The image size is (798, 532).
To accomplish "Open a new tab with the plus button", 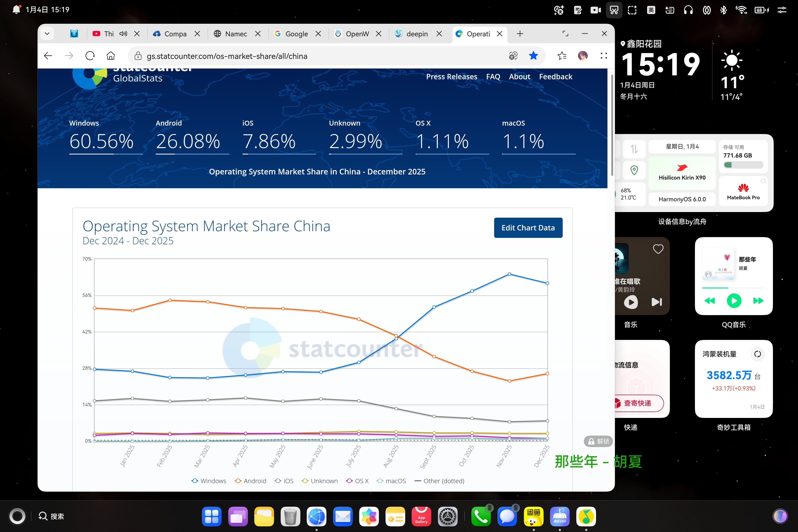I will click(520, 34).
